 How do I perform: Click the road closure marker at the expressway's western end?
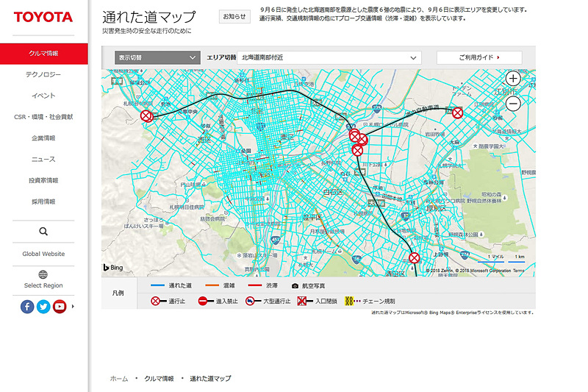click(x=146, y=116)
